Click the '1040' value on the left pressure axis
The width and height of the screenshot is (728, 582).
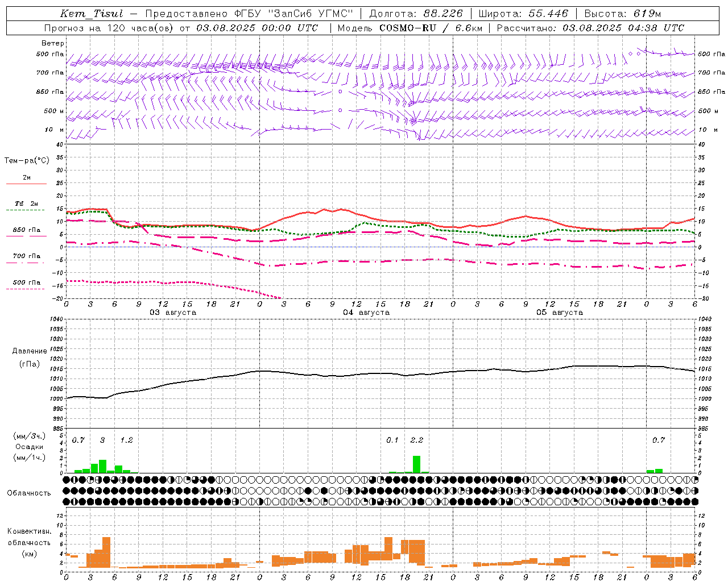tap(55, 319)
